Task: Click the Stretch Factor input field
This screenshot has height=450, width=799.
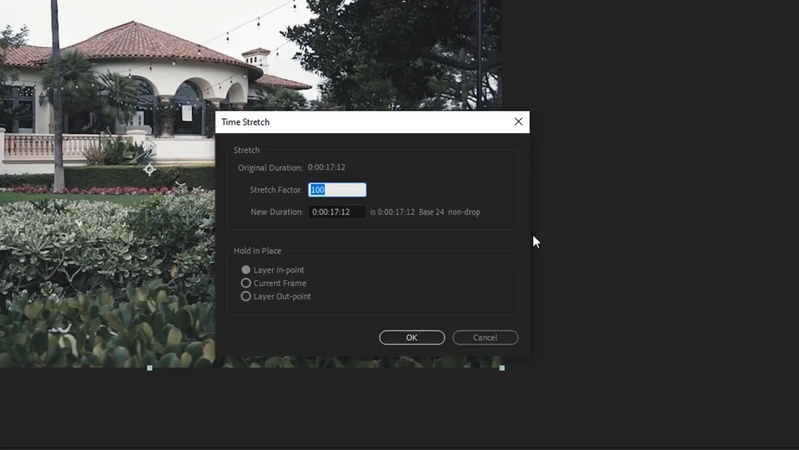Action: tap(337, 190)
